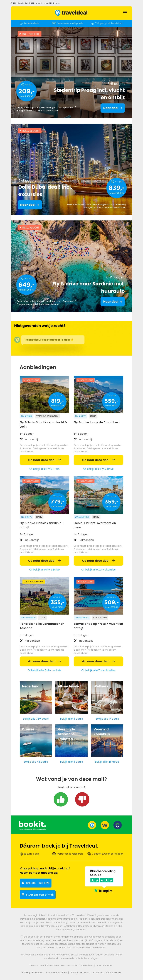The image size is (143, 980).
Task: Click the bookit. logo
Action: (32, 825)
